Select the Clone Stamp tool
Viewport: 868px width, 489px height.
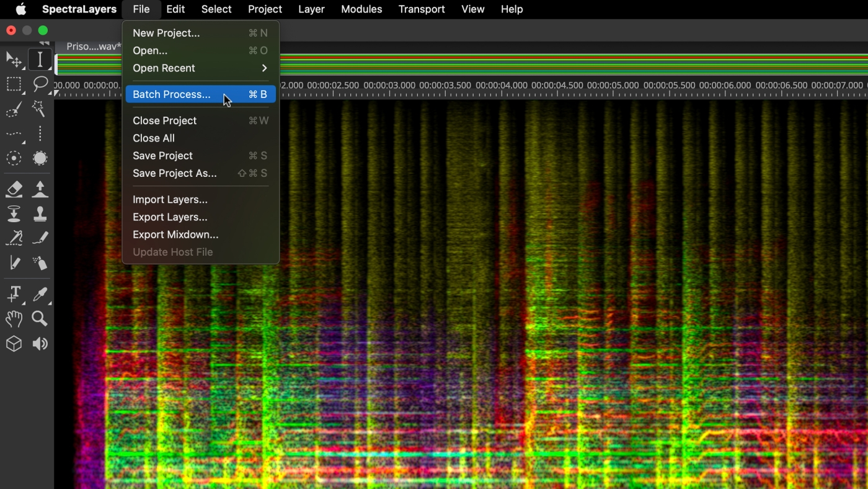pyautogui.click(x=40, y=214)
